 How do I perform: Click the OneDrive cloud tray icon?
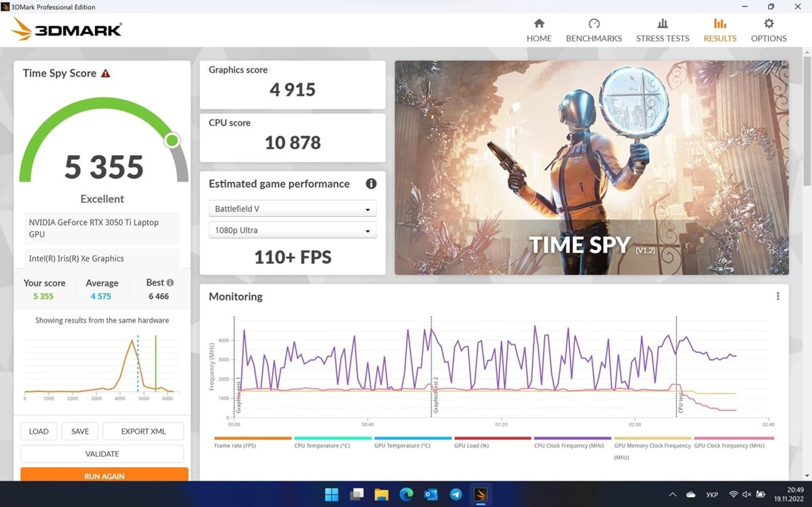(x=691, y=494)
